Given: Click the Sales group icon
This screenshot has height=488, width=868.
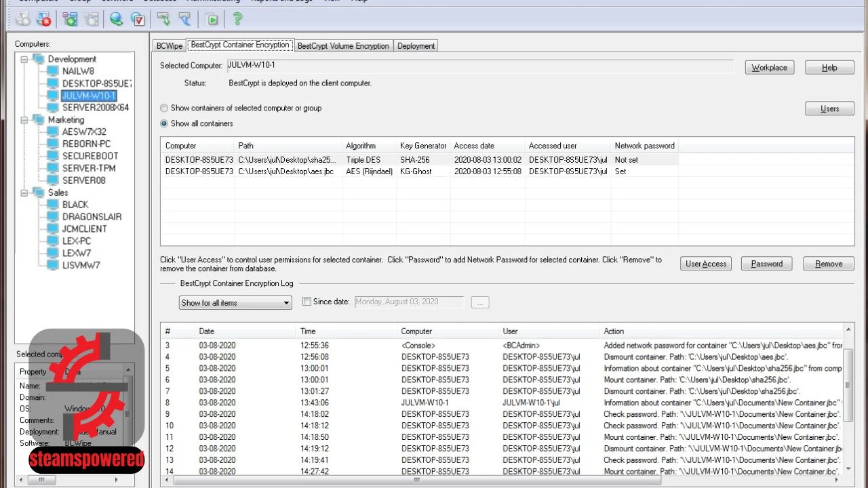Looking at the screenshot, I should tap(38, 192).
